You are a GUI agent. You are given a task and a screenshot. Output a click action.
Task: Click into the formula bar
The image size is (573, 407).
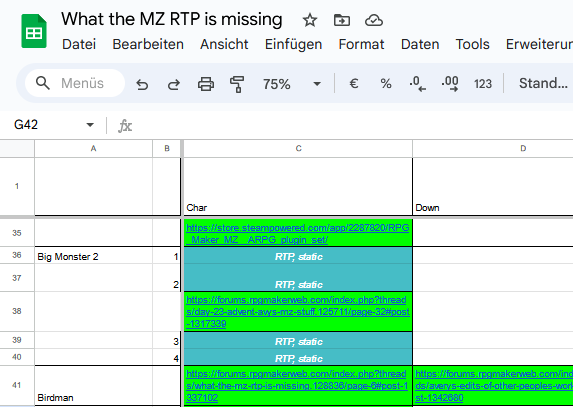point(351,125)
